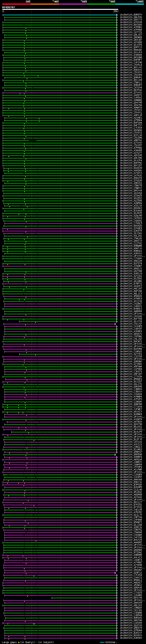Open hit UniRef100_C5SJ47
Screen dimensions: 146x644
131,324
